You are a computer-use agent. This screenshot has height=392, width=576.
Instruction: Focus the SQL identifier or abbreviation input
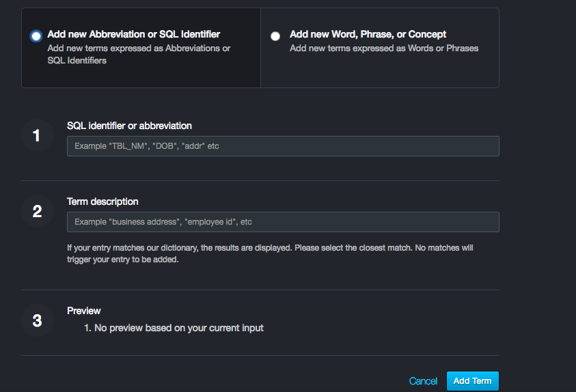point(283,146)
